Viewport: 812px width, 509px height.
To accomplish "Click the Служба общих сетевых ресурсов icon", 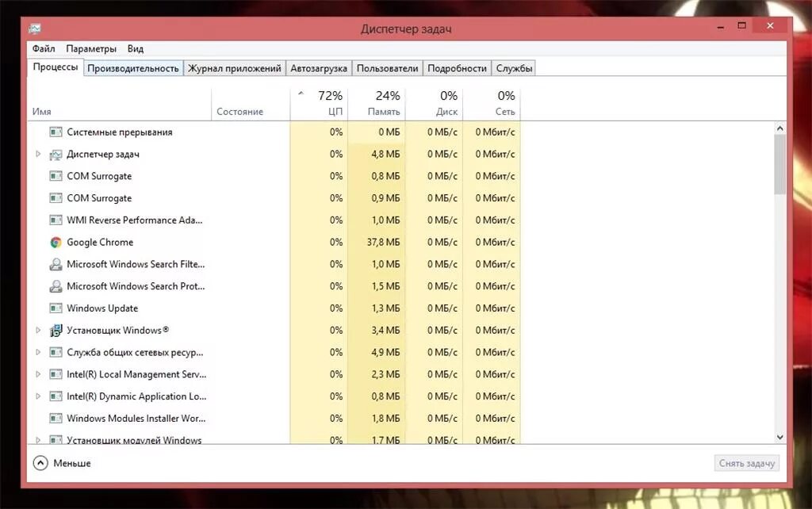I will click(56, 352).
